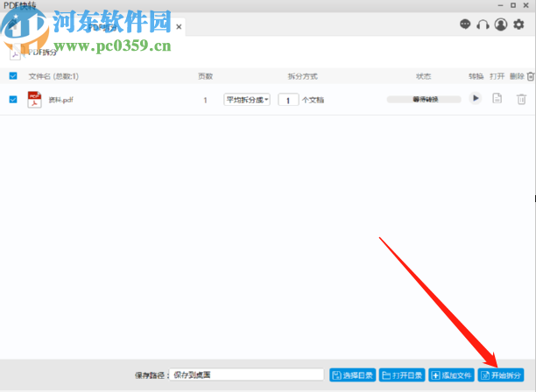
Task: Click the 状态 column header
Action: (424, 76)
